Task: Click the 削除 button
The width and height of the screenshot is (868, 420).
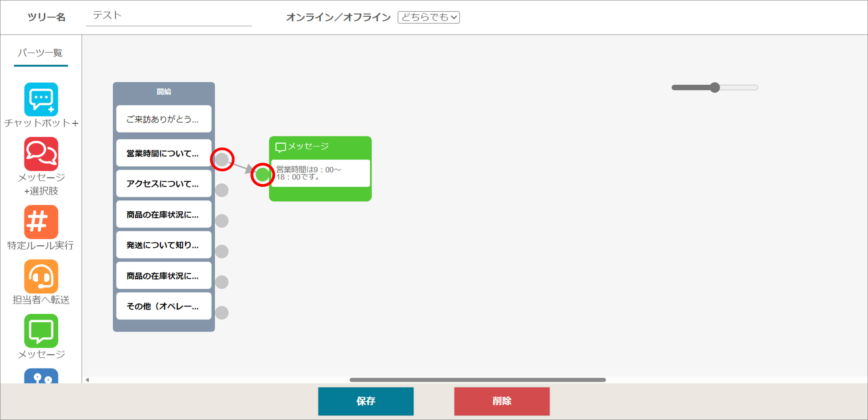Action: [x=502, y=401]
